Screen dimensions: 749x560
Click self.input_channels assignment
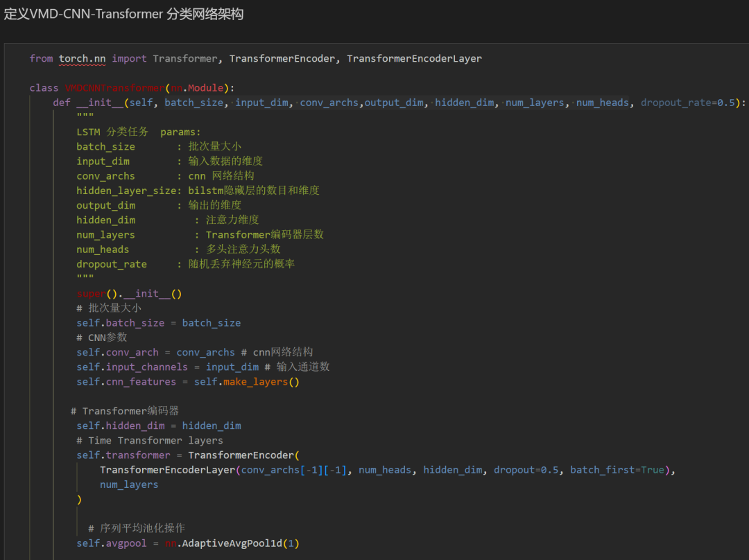tap(132, 367)
